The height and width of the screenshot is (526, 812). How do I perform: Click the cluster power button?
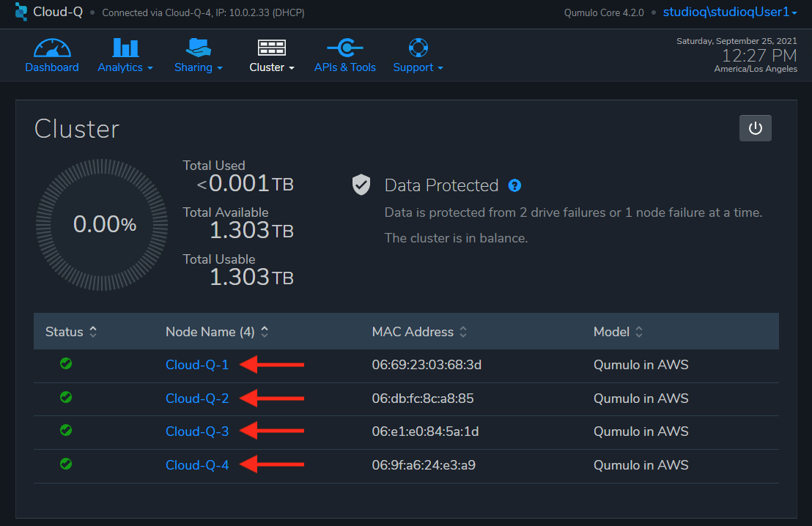pos(755,128)
